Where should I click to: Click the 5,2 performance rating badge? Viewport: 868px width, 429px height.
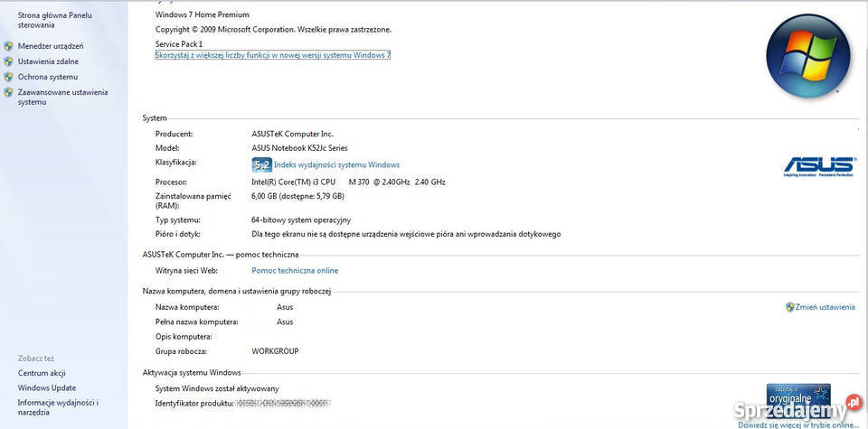tap(261, 165)
